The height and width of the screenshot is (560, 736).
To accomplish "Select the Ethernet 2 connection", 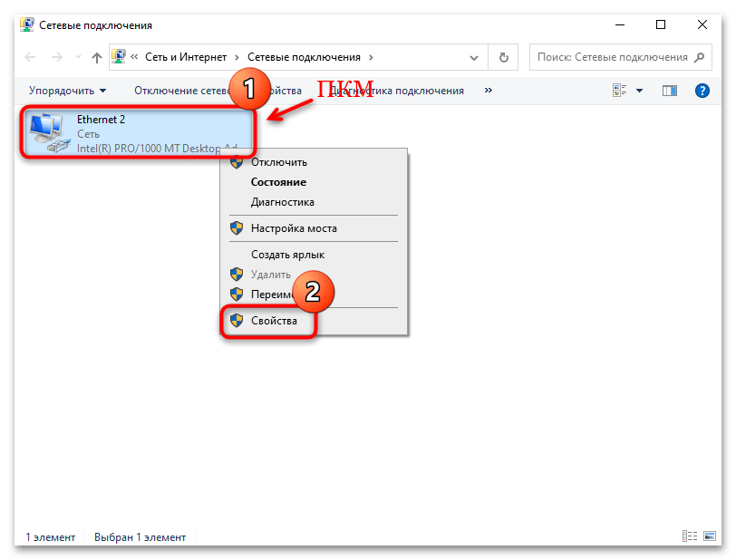I will pyautogui.click(x=138, y=133).
